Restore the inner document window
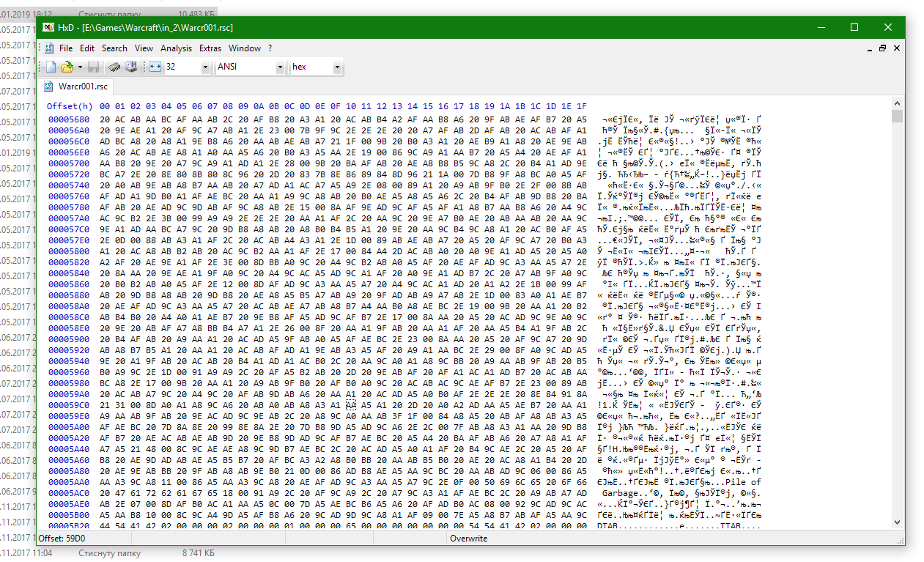Viewport: 924px width, 562px height. point(882,48)
